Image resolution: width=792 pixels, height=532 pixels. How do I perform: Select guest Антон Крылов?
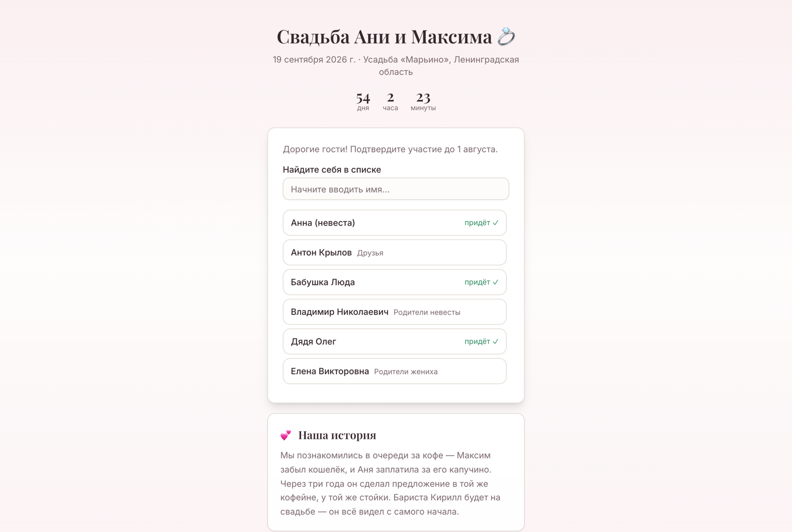click(x=395, y=252)
